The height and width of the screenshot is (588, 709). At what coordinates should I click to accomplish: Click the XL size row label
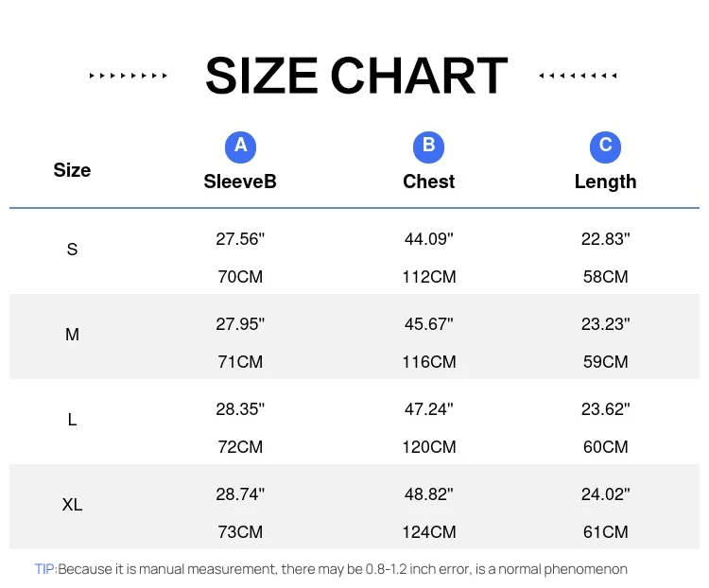point(72,505)
